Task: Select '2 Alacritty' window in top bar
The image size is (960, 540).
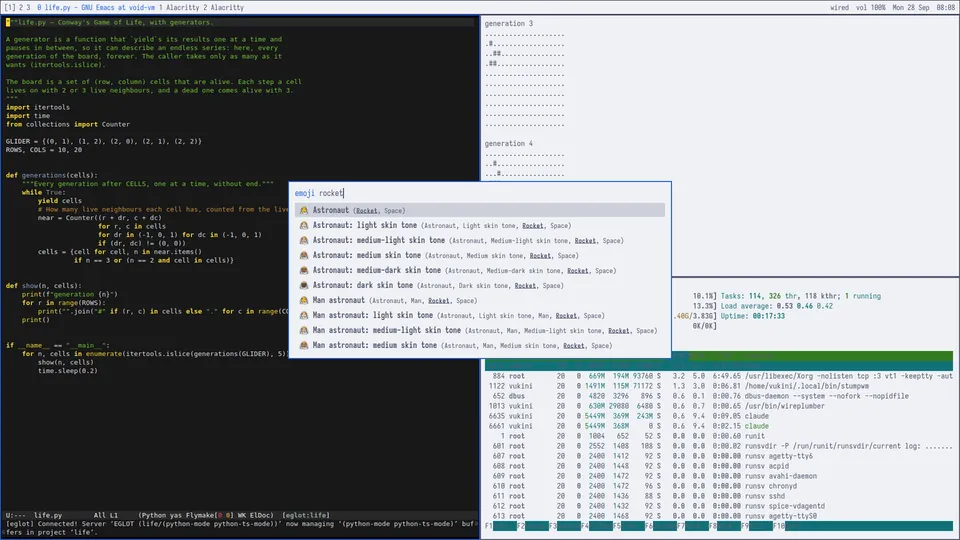Action: point(223,7)
